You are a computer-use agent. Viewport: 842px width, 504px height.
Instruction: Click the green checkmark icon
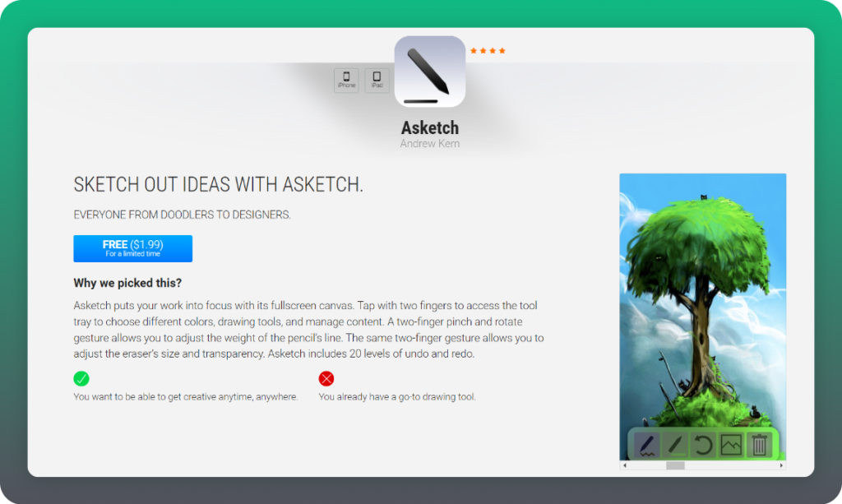[81, 378]
